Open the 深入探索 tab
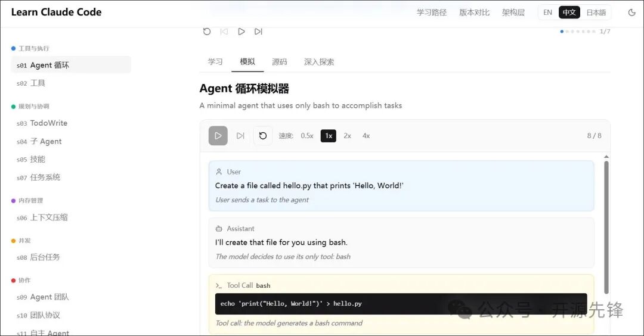644x336 pixels. 319,62
